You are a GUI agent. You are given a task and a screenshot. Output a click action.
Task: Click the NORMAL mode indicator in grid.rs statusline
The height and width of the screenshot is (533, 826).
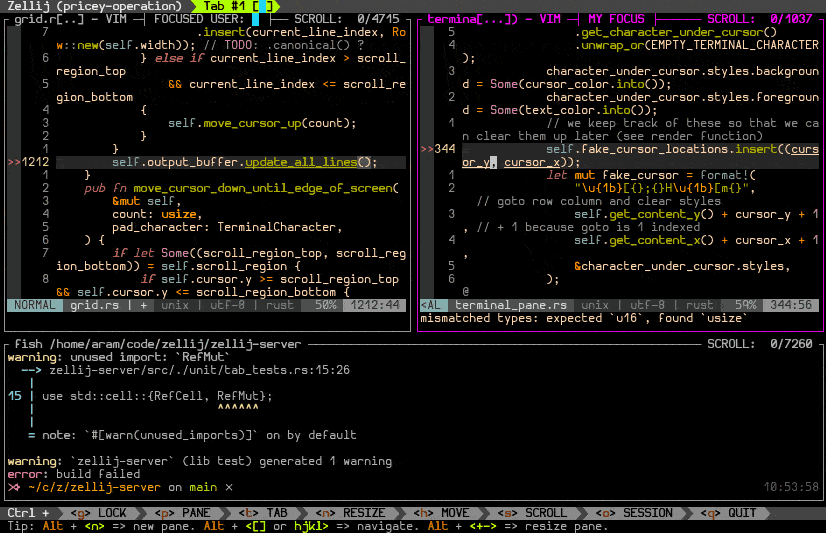click(35, 305)
